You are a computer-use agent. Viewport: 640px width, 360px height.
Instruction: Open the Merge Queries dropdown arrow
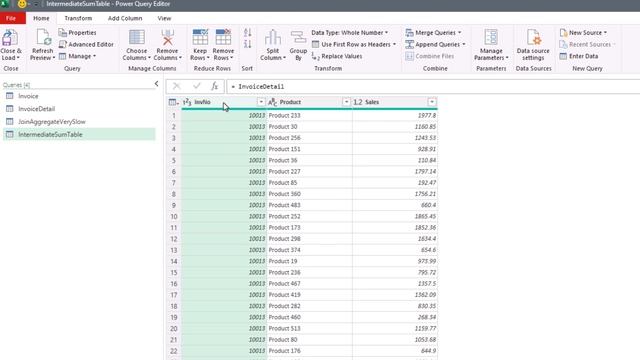click(459, 33)
